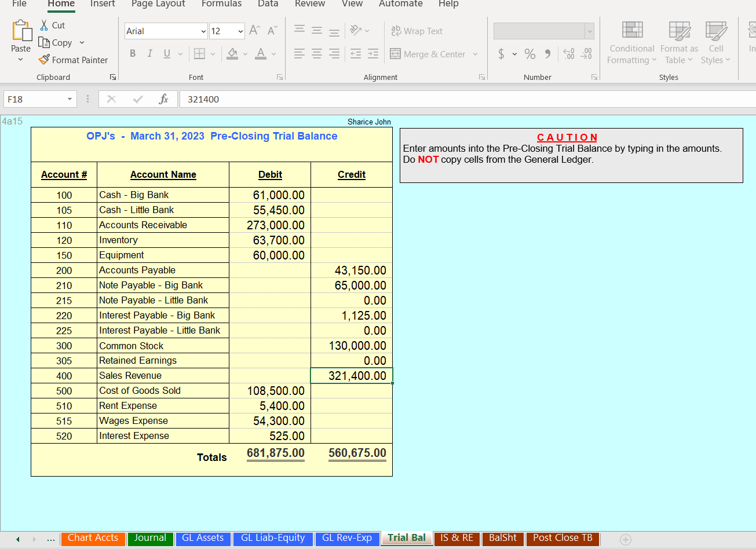Click the Comma Style icon
Screen dimensions: 756x549
(547, 54)
